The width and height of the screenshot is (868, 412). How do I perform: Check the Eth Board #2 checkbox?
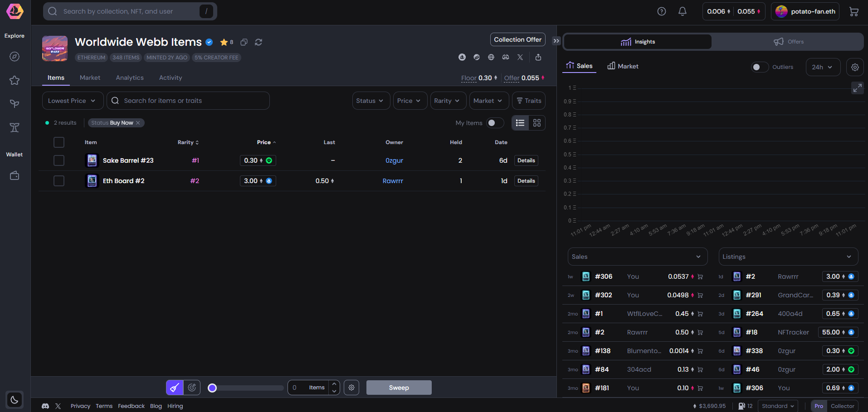click(x=59, y=181)
